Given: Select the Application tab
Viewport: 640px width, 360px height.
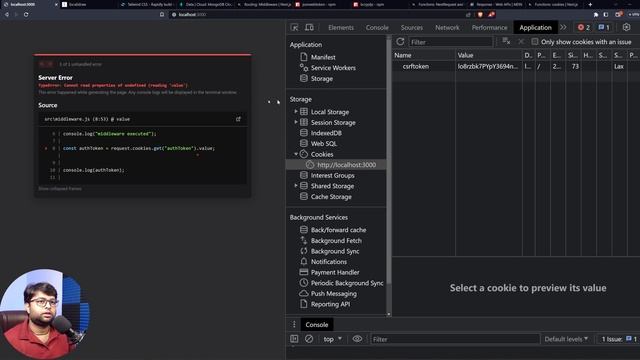Looking at the screenshot, I should (x=535, y=27).
